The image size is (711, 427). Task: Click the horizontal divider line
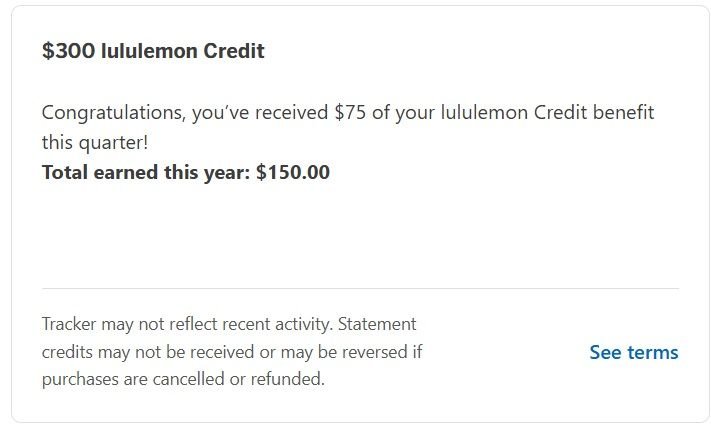(360, 288)
